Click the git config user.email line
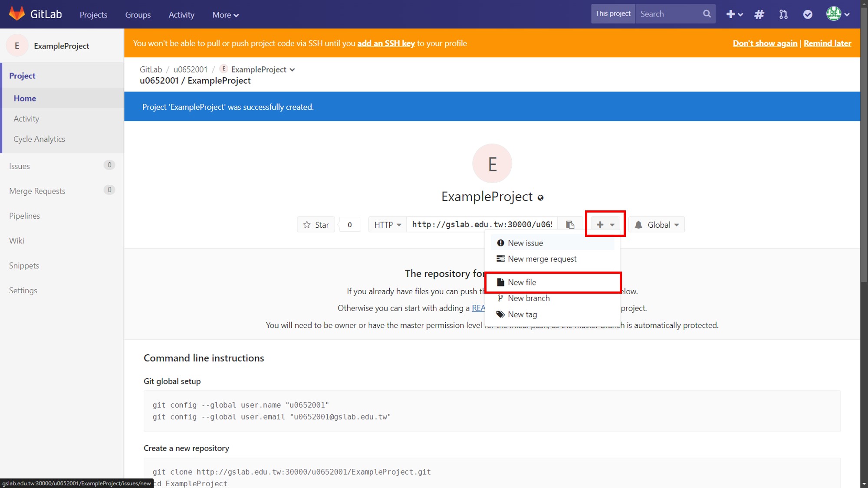The image size is (868, 488). pos(272,417)
